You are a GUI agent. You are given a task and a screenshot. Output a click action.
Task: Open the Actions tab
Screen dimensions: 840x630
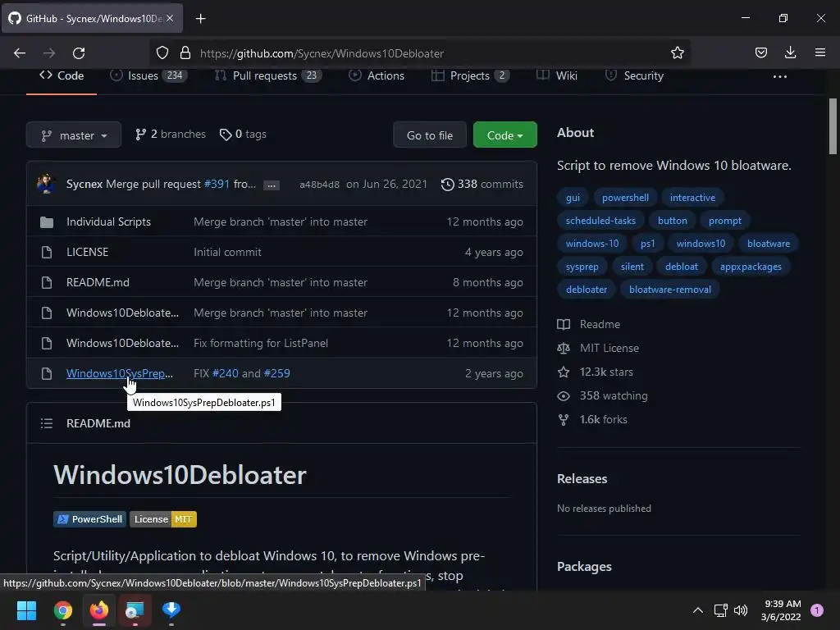pos(377,75)
